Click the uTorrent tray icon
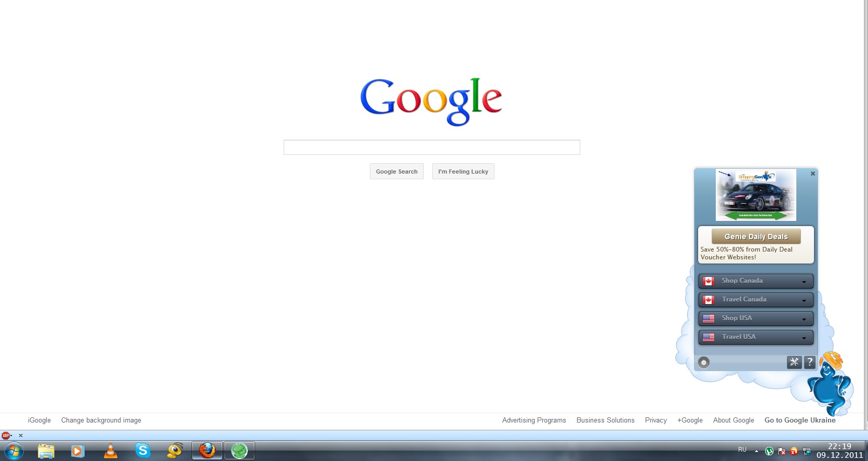The width and height of the screenshot is (868, 461). (x=769, y=451)
